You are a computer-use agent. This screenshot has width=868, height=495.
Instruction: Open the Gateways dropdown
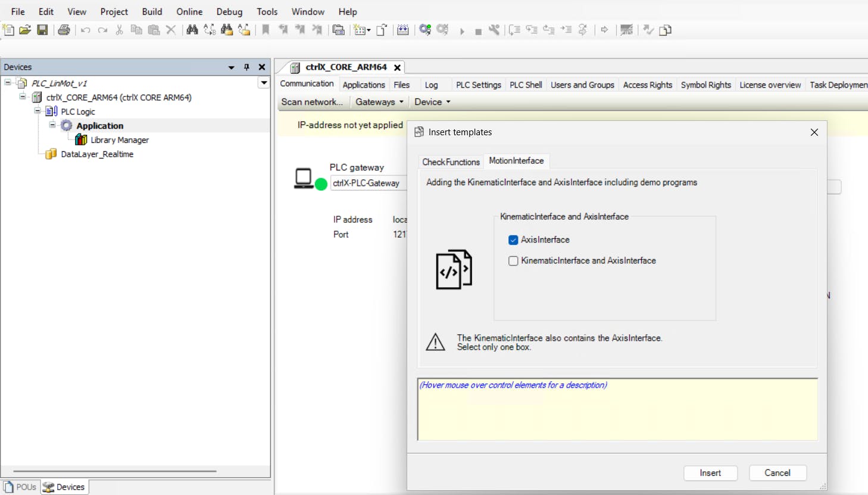pyautogui.click(x=379, y=102)
